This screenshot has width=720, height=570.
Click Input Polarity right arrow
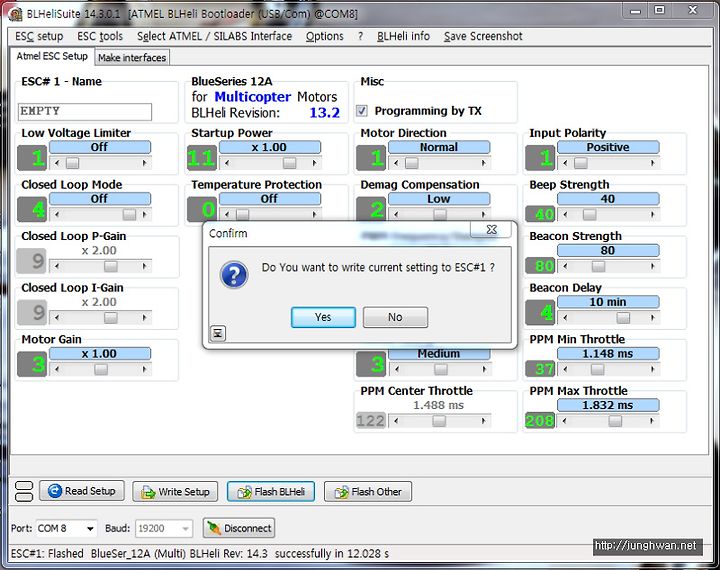[x=652, y=163]
